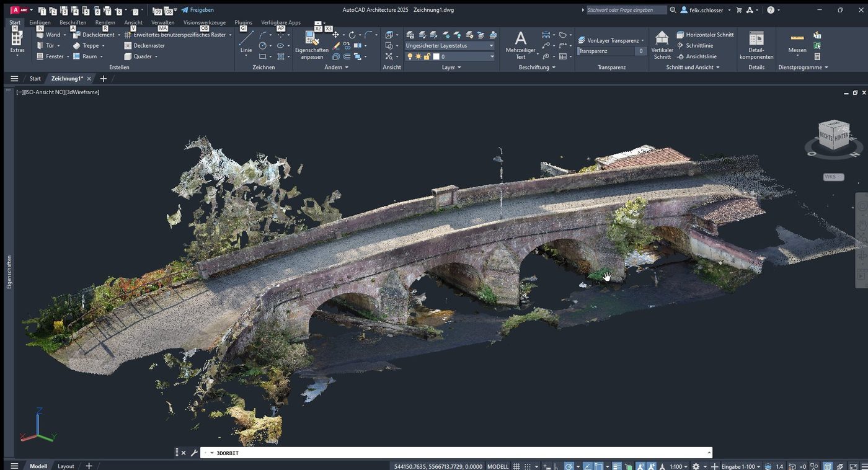868x470 pixels.
Task: Click Schnittlinie tool
Action: point(694,45)
